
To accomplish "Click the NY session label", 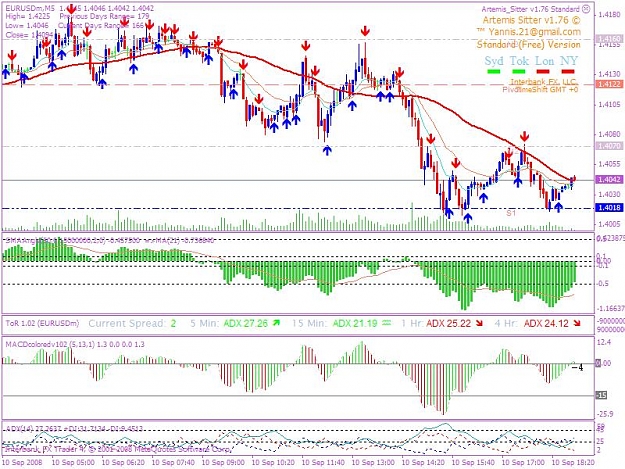I will coord(569,61).
